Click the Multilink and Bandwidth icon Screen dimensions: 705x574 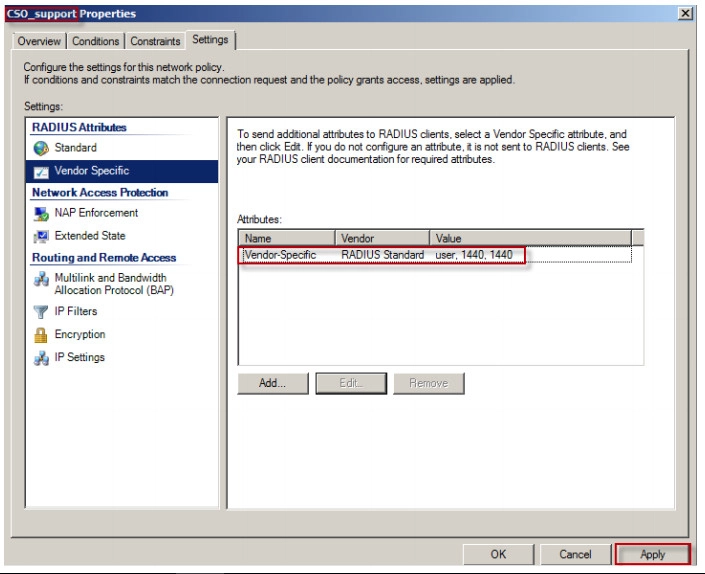click(x=41, y=279)
